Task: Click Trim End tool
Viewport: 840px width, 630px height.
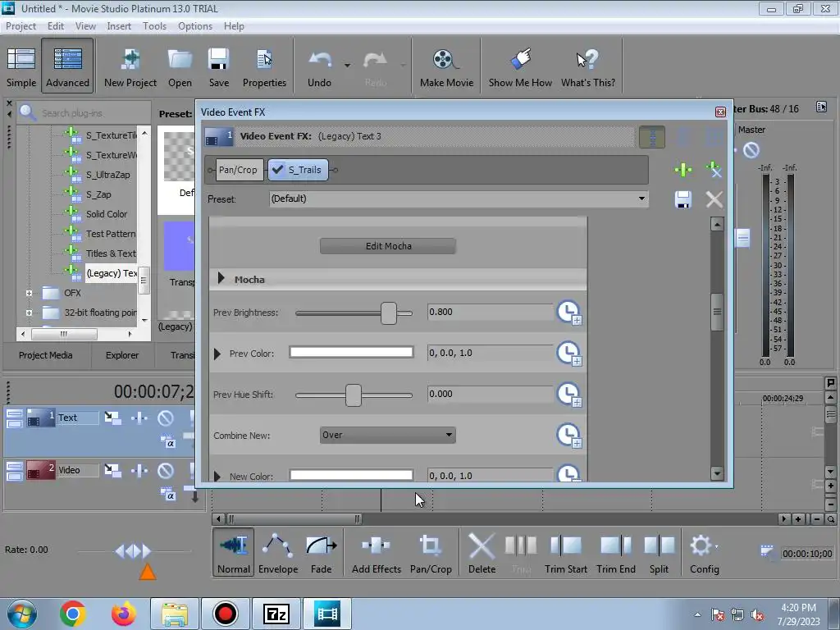Action: tap(615, 553)
